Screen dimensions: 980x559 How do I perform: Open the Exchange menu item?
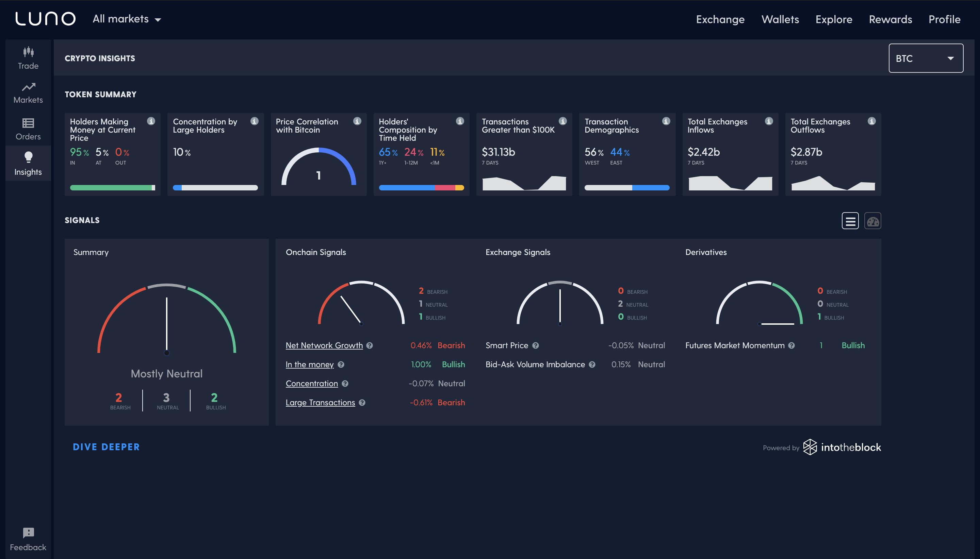720,19
